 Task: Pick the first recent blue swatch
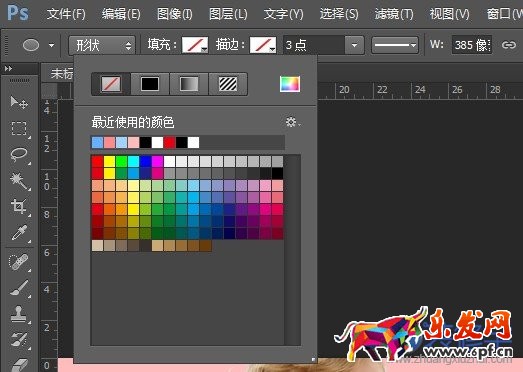click(97, 142)
